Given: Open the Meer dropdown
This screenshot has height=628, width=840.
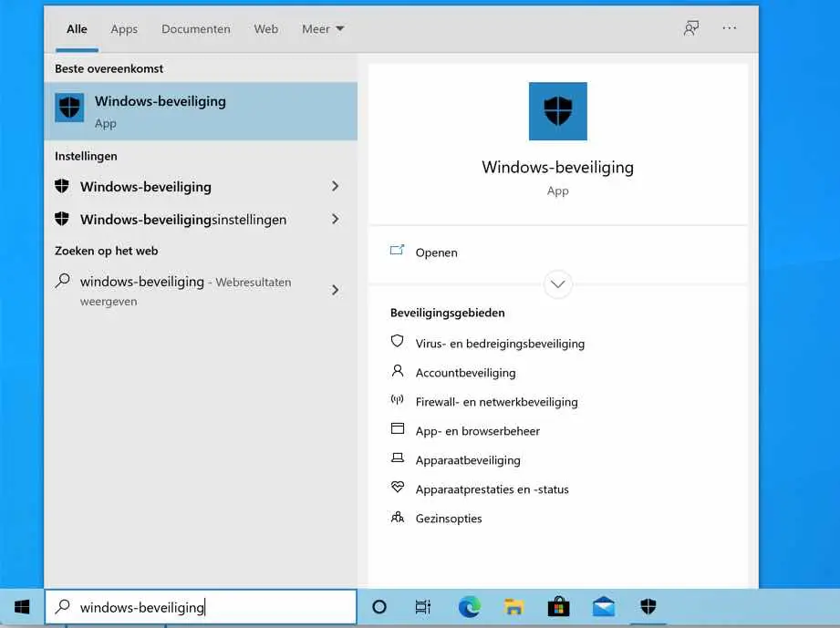Looking at the screenshot, I should [x=323, y=29].
